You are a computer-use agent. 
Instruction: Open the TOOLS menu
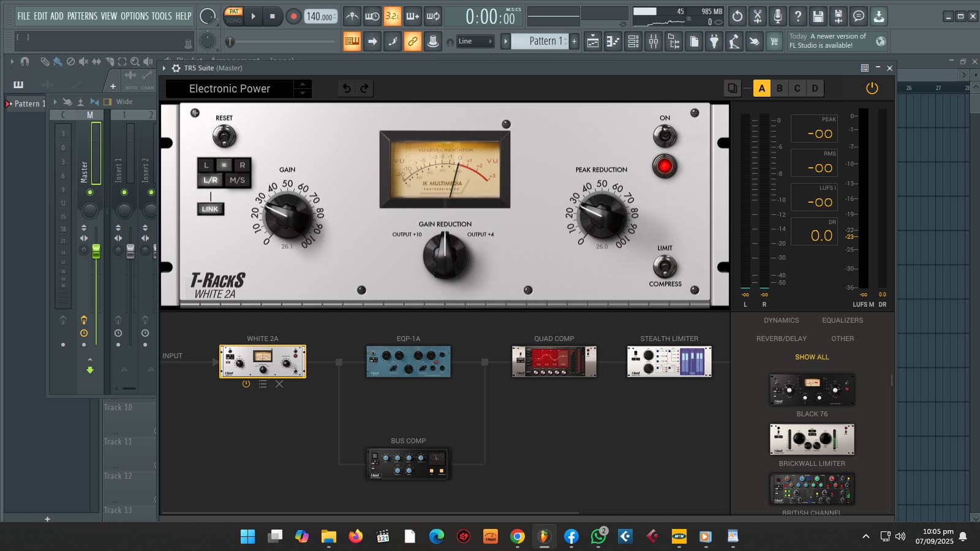coord(162,16)
